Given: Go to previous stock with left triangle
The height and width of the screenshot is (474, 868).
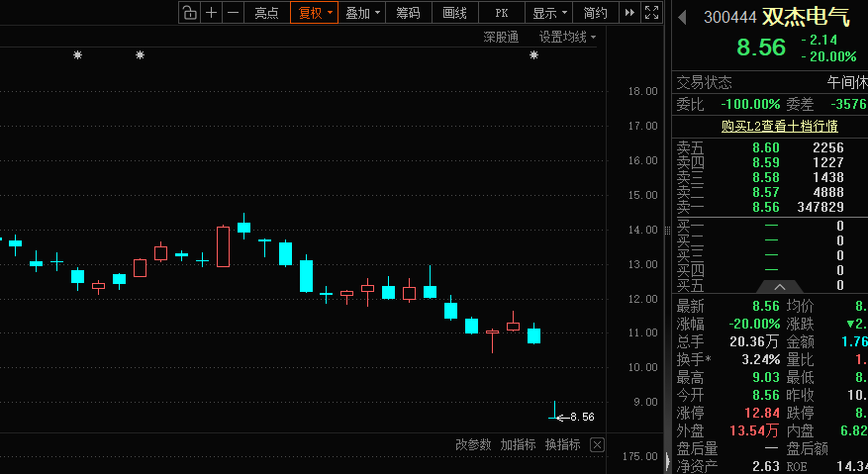Looking at the screenshot, I should click(x=683, y=17).
